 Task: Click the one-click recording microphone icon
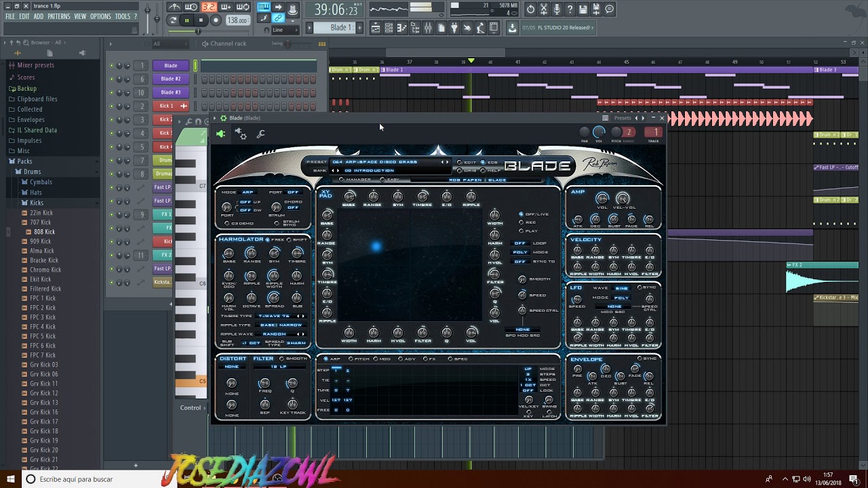coord(557,9)
